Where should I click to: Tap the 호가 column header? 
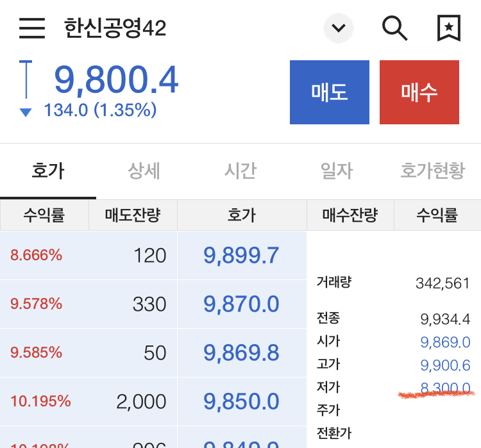pyautogui.click(x=241, y=215)
